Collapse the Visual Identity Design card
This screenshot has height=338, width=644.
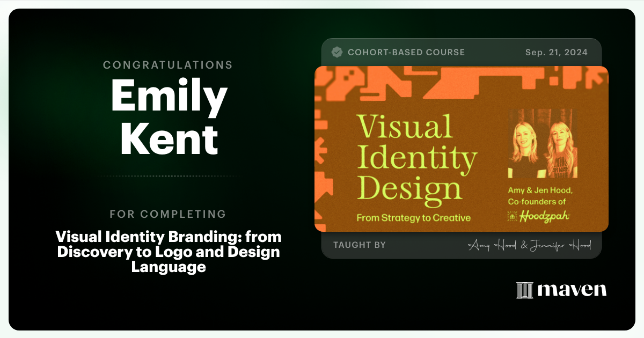pyautogui.click(x=462, y=149)
